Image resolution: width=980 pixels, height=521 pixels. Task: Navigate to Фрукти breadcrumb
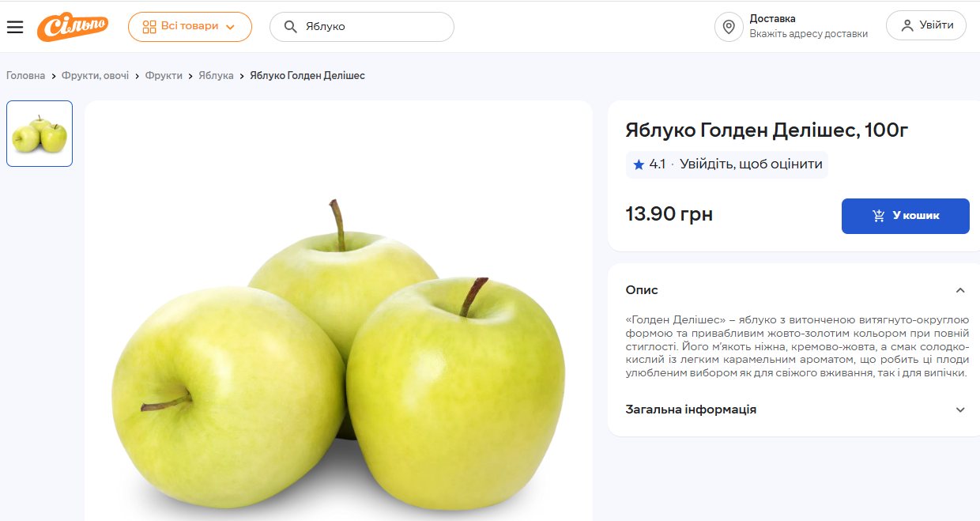click(x=164, y=76)
